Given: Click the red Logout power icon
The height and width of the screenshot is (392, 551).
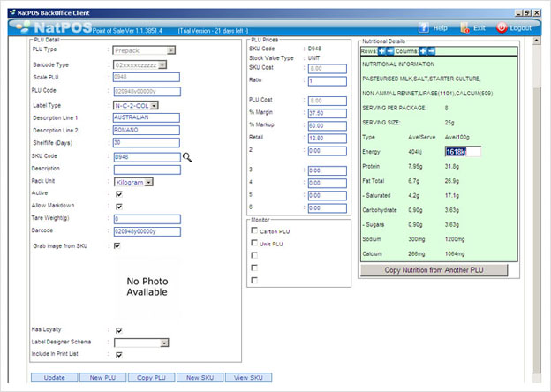Looking at the screenshot, I should 502,27.
